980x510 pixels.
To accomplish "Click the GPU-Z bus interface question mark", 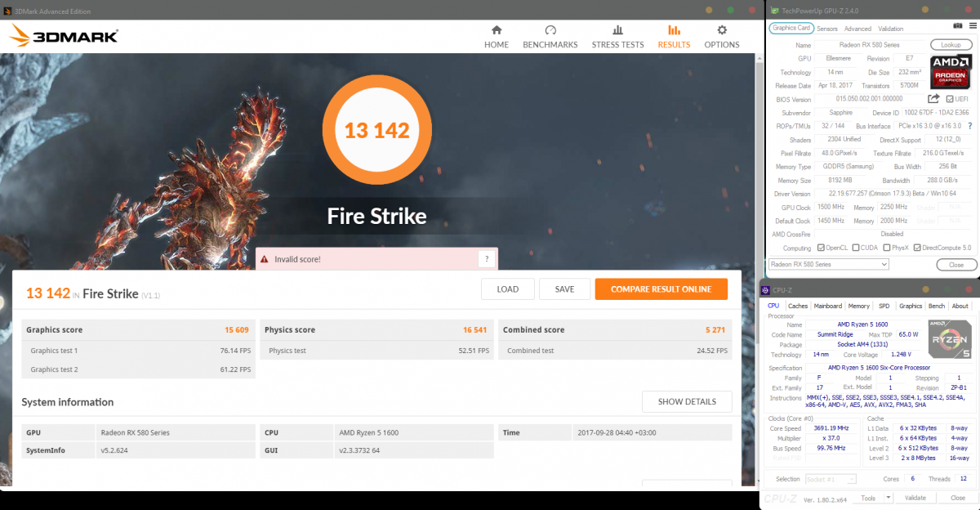I will click(969, 126).
